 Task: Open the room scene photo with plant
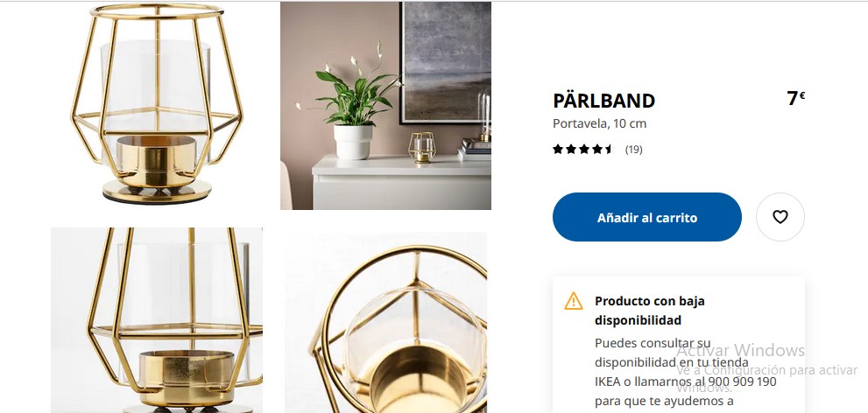pyautogui.click(x=385, y=106)
